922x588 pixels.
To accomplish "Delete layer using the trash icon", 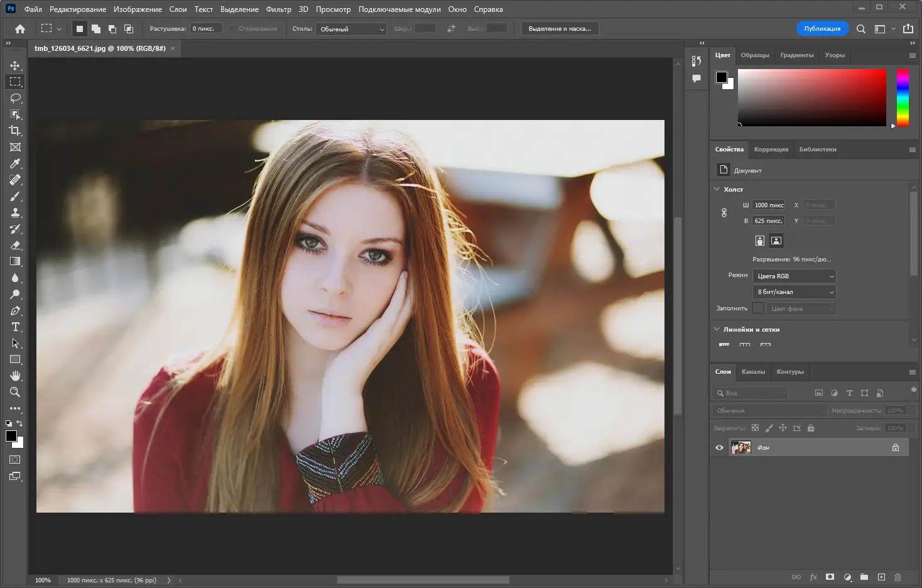I will point(898,577).
